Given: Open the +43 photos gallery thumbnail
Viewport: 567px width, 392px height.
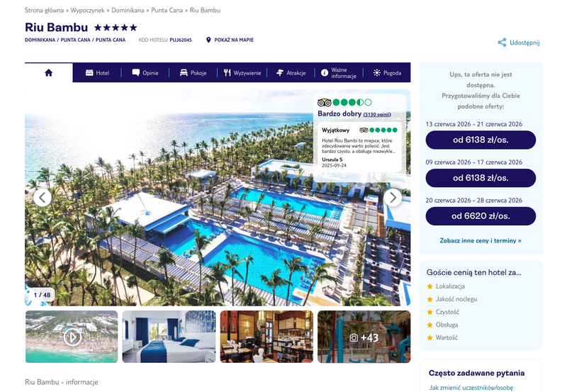Looking at the screenshot, I should pyautogui.click(x=364, y=337).
